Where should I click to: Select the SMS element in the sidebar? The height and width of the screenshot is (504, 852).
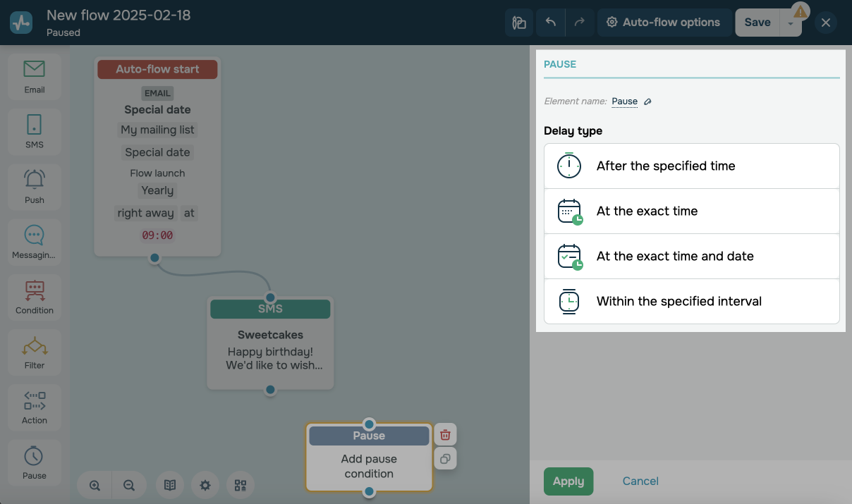point(34,132)
